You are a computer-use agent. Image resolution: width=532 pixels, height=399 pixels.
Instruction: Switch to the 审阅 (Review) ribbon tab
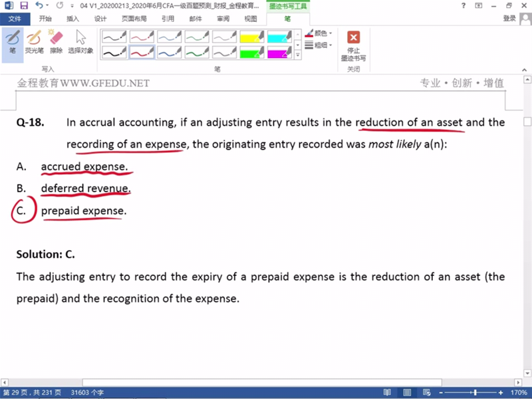click(x=223, y=19)
